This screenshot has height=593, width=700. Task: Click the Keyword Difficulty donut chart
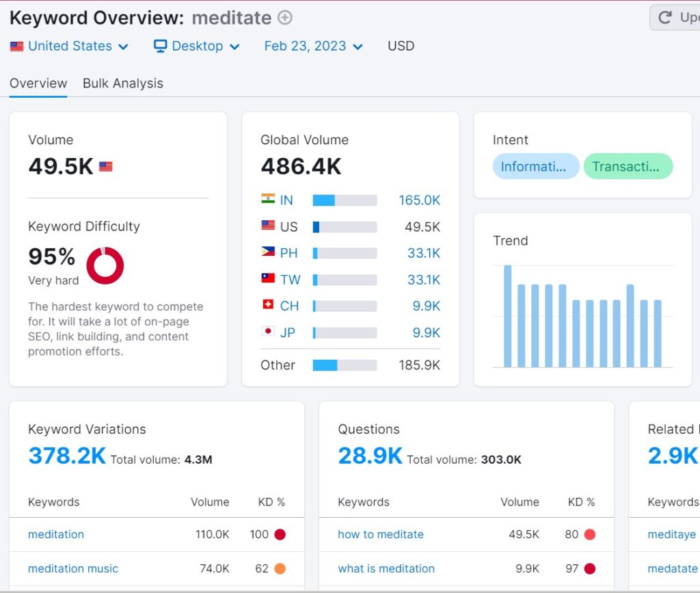105,265
